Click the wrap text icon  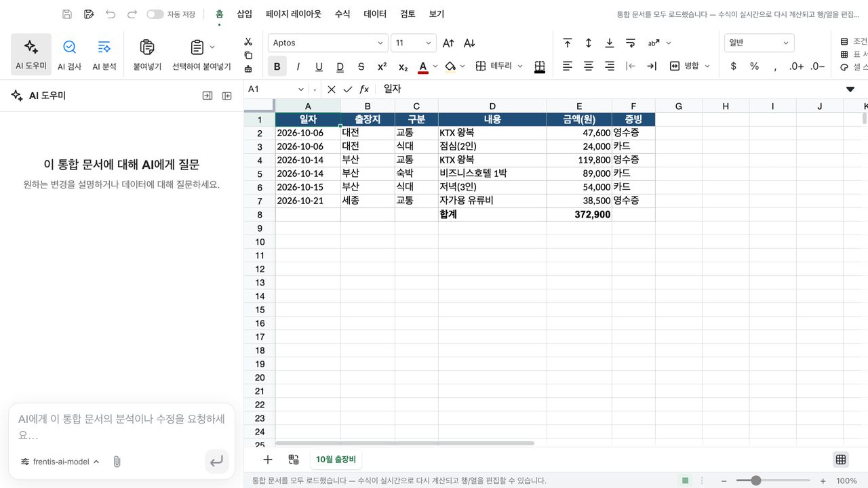pyautogui.click(x=631, y=43)
